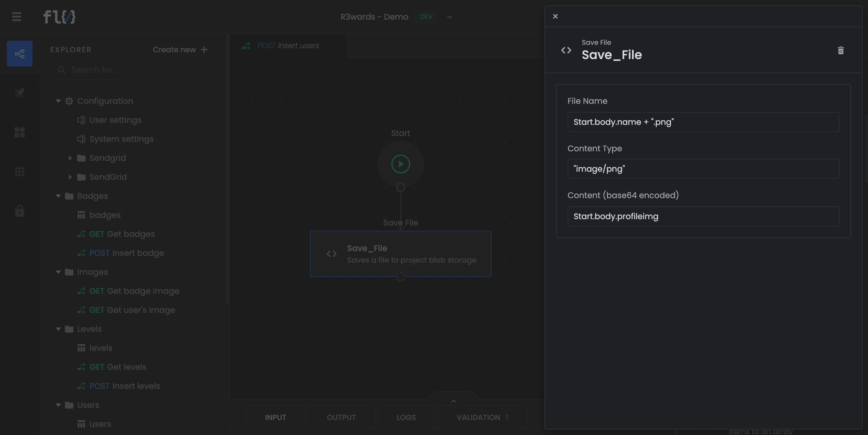The height and width of the screenshot is (435, 868).
Task: Expand the bottom panel with up chevron
Action: tap(454, 401)
